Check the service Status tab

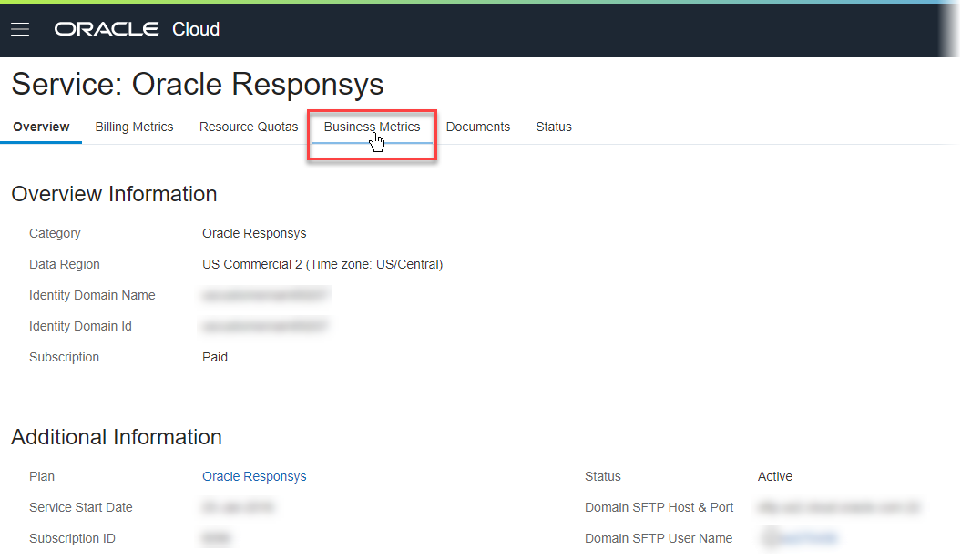point(553,127)
